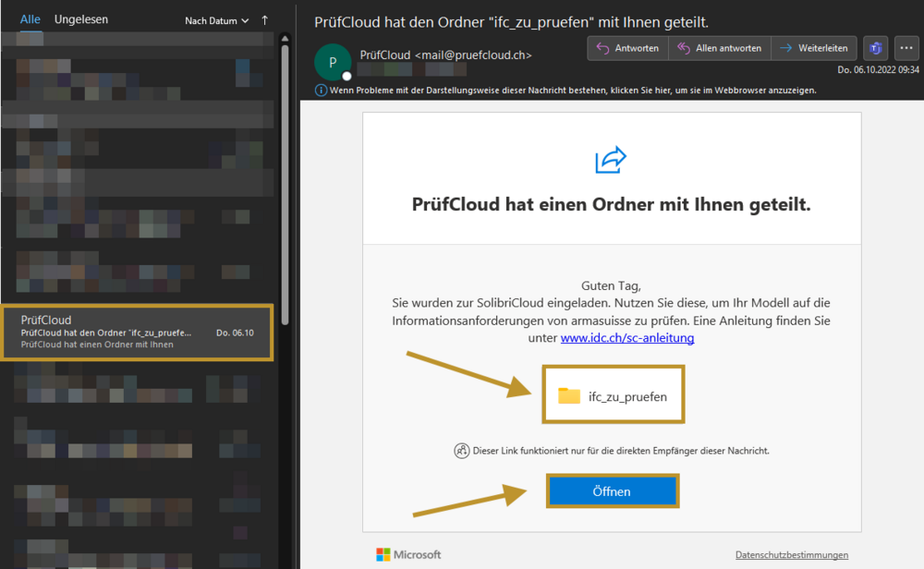Switch to the Ungelesen tab
Image resolution: width=924 pixels, height=569 pixels.
[81, 19]
